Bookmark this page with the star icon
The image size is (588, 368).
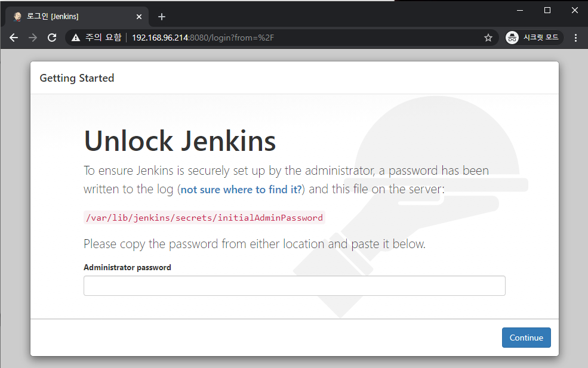click(x=488, y=38)
